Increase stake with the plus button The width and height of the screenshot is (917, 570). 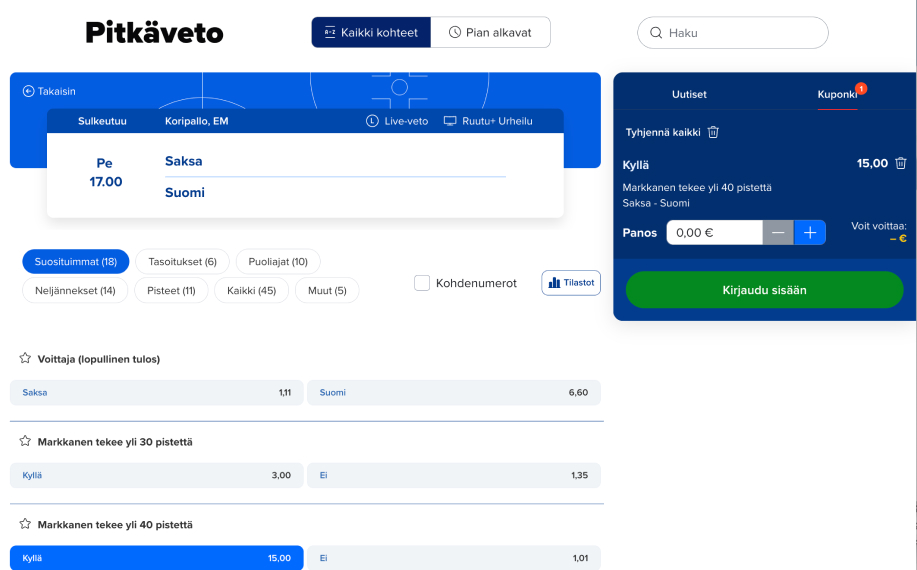[x=810, y=232]
